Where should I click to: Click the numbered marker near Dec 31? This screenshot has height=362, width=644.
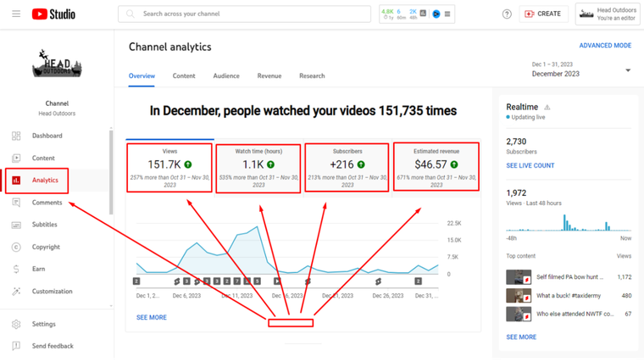click(418, 281)
